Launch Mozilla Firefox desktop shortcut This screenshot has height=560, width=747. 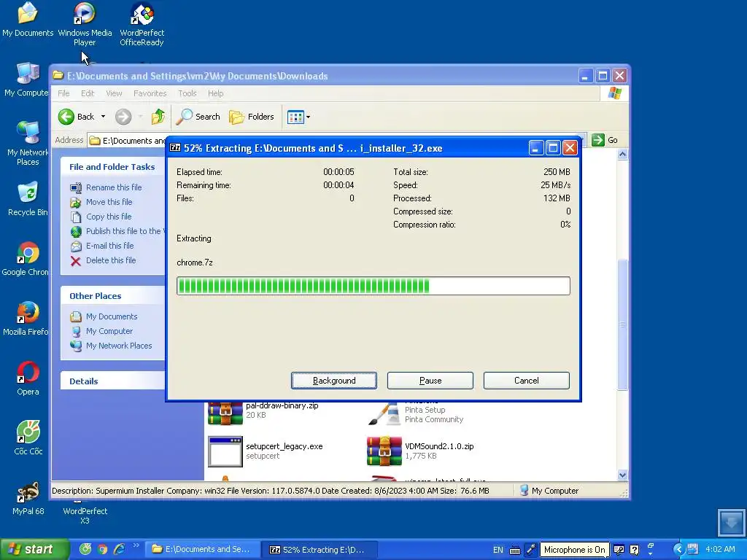click(x=26, y=319)
